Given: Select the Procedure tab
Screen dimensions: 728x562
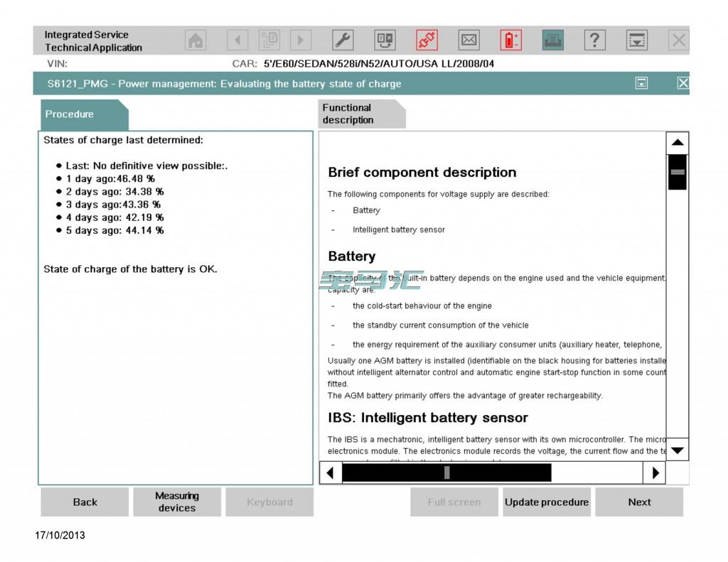Looking at the screenshot, I should pos(85,114).
